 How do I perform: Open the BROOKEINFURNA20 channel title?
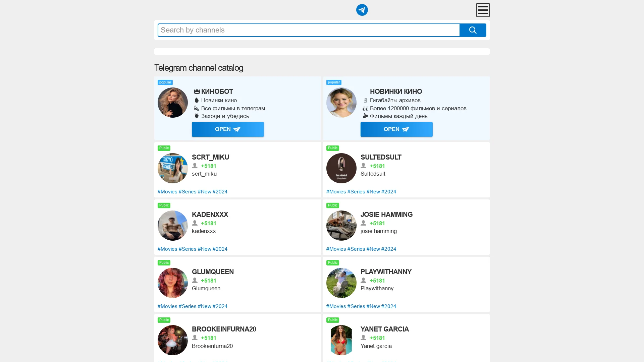224,329
